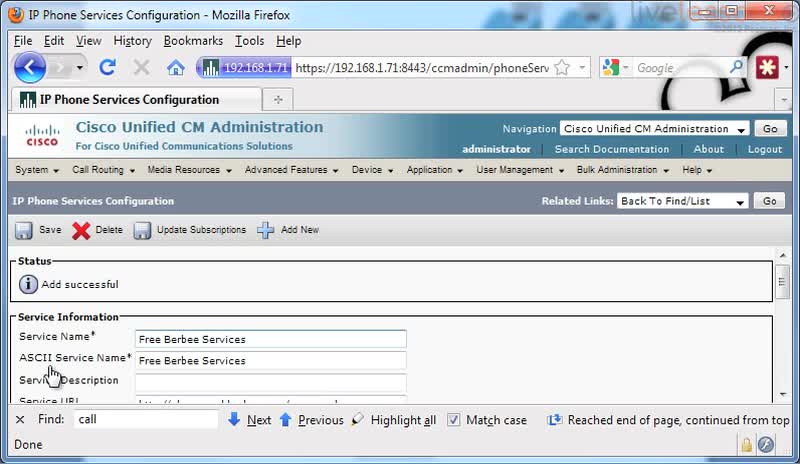Click the Logout link
This screenshot has height=464, width=800.
(x=765, y=149)
